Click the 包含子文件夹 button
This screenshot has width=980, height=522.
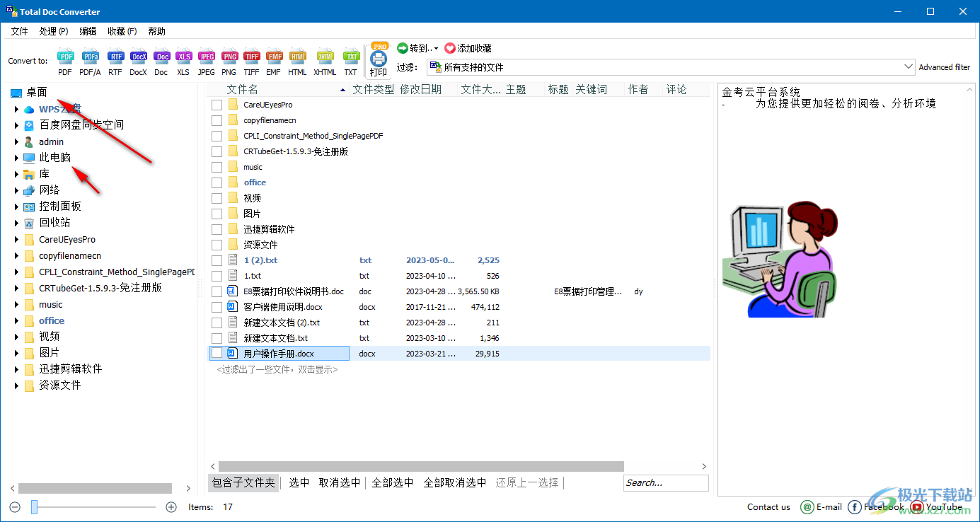pos(243,482)
